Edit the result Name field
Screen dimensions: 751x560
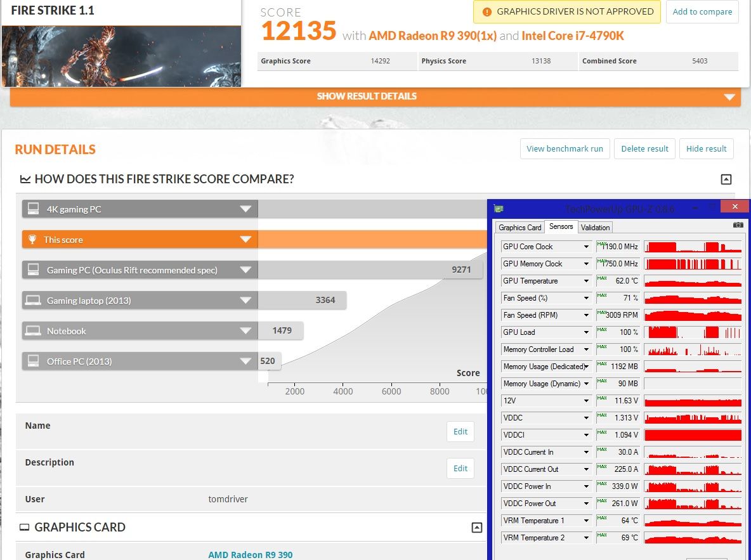[460, 432]
